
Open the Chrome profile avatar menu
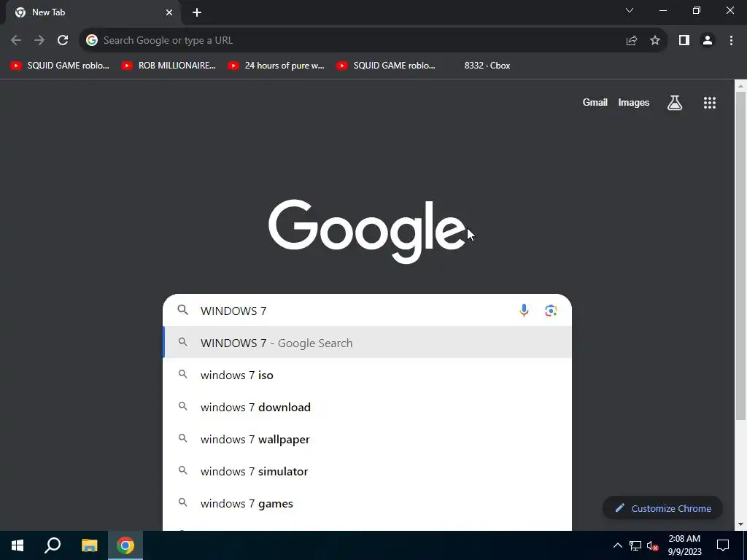pyautogui.click(x=708, y=41)
